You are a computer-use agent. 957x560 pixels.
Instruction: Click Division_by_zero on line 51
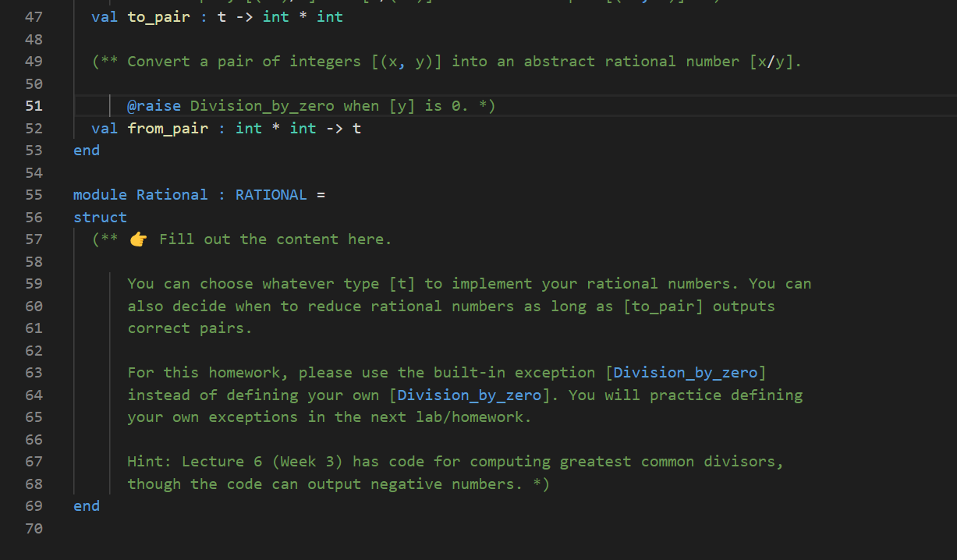click(262, 105)
